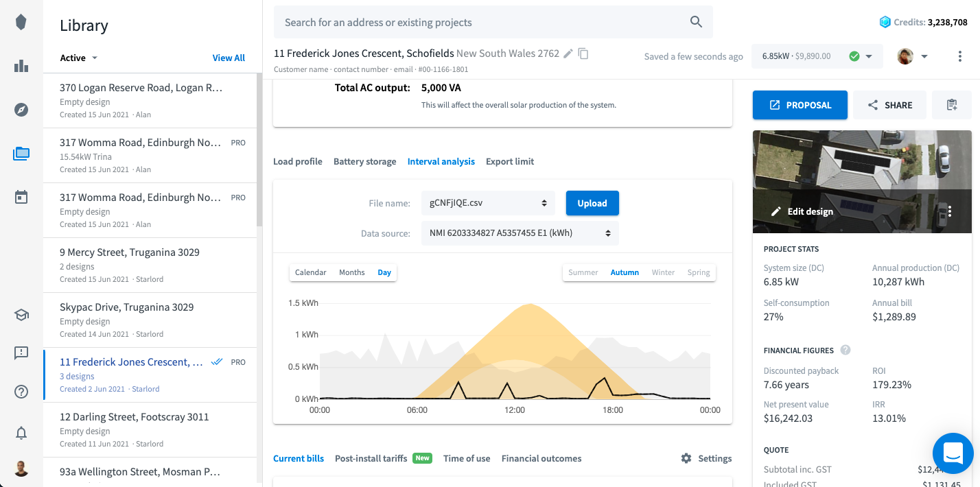
Task: Click the Upload button
Action: click(592, 203)
